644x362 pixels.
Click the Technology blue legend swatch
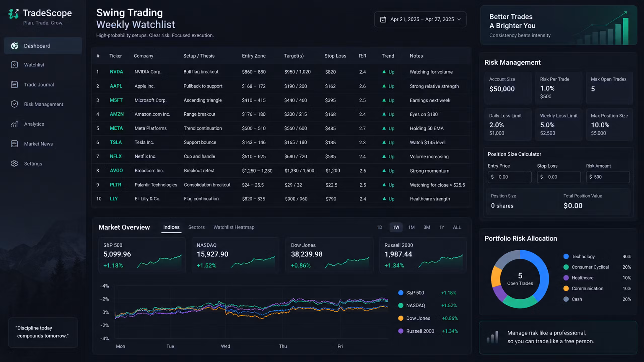point(566,256)
